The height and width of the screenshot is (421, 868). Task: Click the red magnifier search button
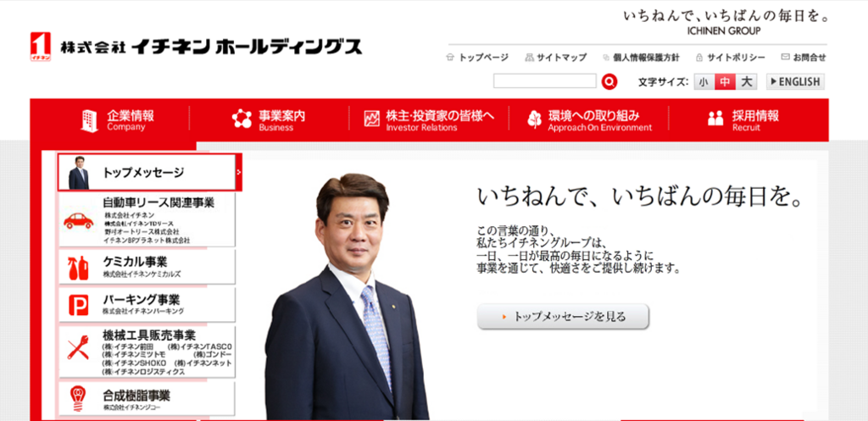[609, 82]
